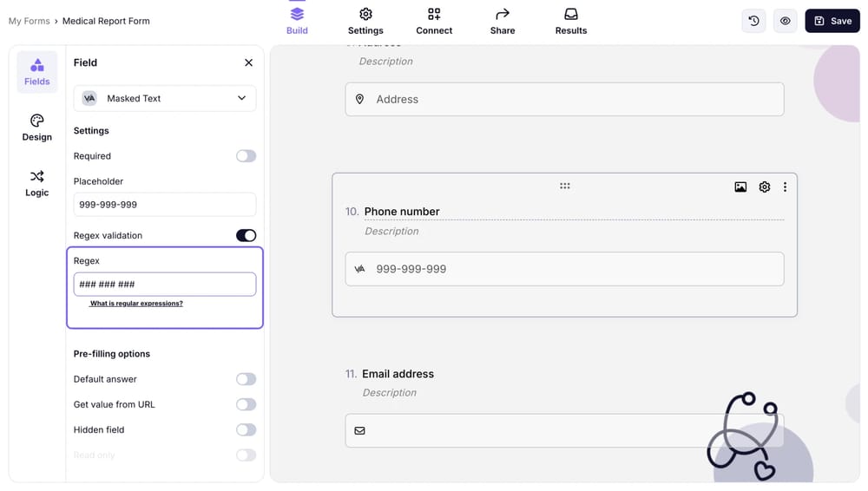Click the version history icon
868x491 pixels.
coord(753,21)
